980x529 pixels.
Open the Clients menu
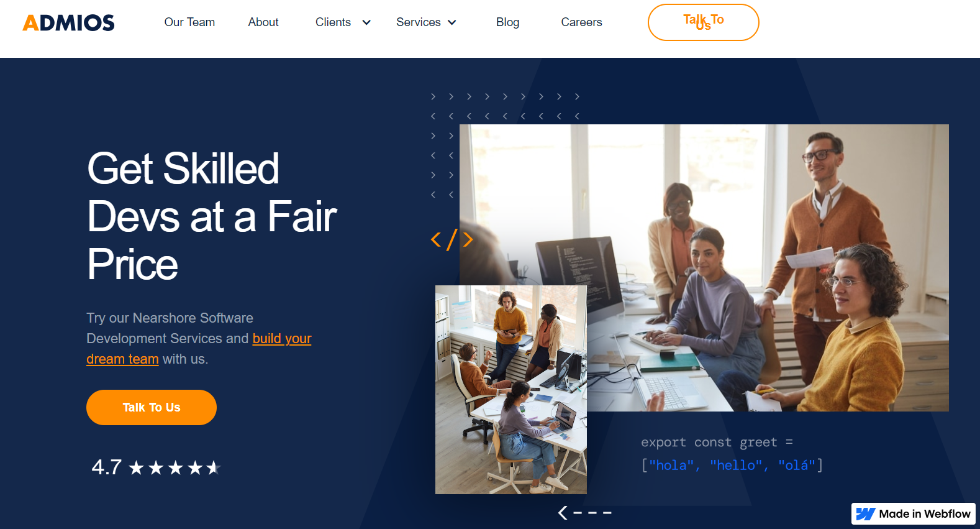[x=333, y=22]
